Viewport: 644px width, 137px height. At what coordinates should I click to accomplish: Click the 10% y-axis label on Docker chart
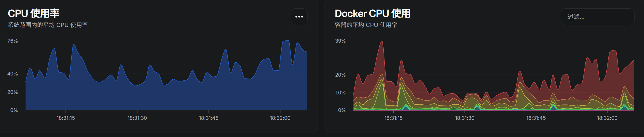tap(340, 92)
